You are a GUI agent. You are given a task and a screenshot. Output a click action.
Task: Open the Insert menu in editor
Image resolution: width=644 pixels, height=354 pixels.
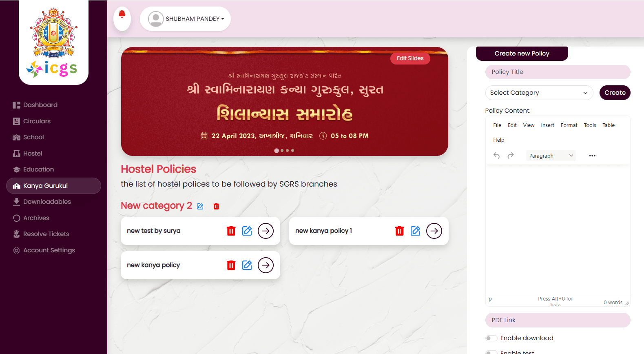(x=547, y=125)
